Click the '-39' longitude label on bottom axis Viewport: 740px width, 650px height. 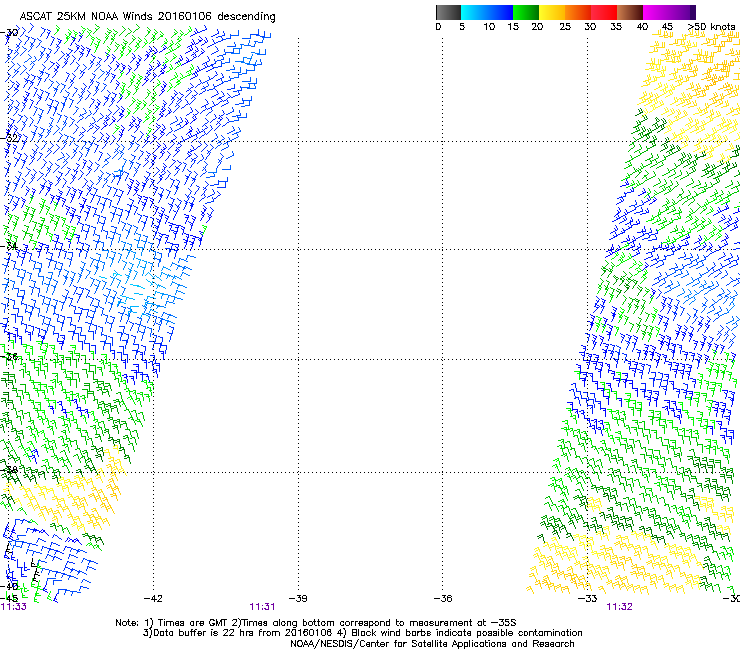[x=298, y=599]
